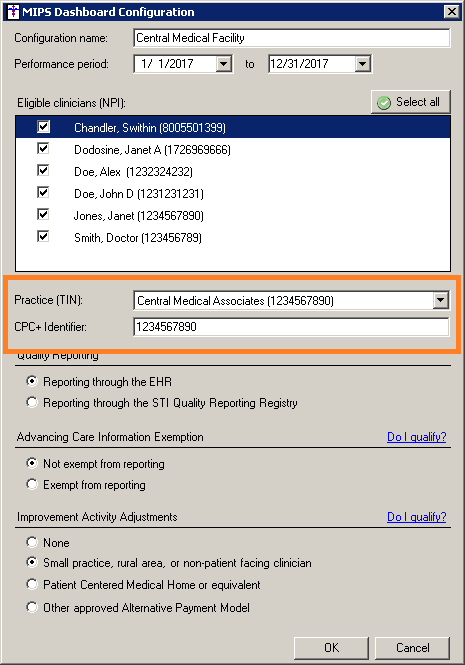The height and width of the screenshot is (665, 465).
Task: Toggle the Dodosine, Janet A checkbox
Action: pos(43,149)
